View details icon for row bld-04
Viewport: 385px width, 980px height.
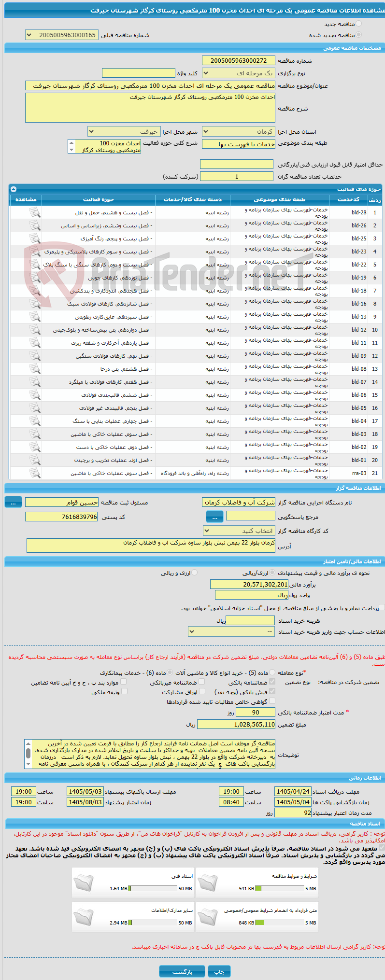35,421
